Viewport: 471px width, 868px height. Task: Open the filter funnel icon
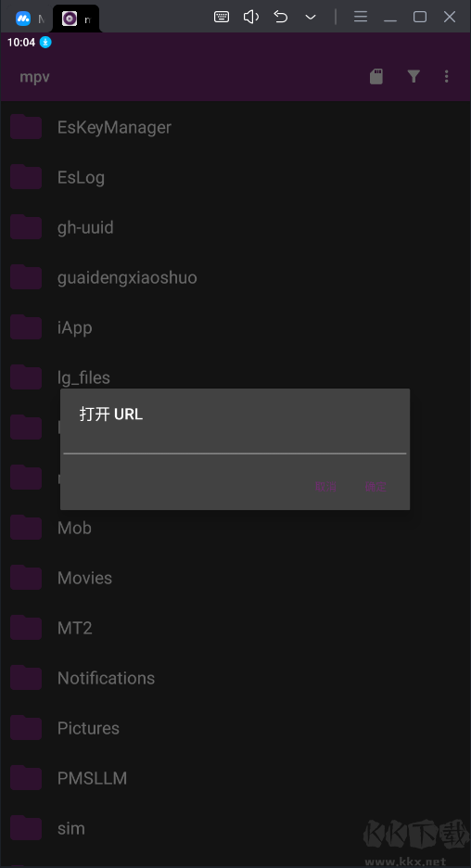click(414, 76)
